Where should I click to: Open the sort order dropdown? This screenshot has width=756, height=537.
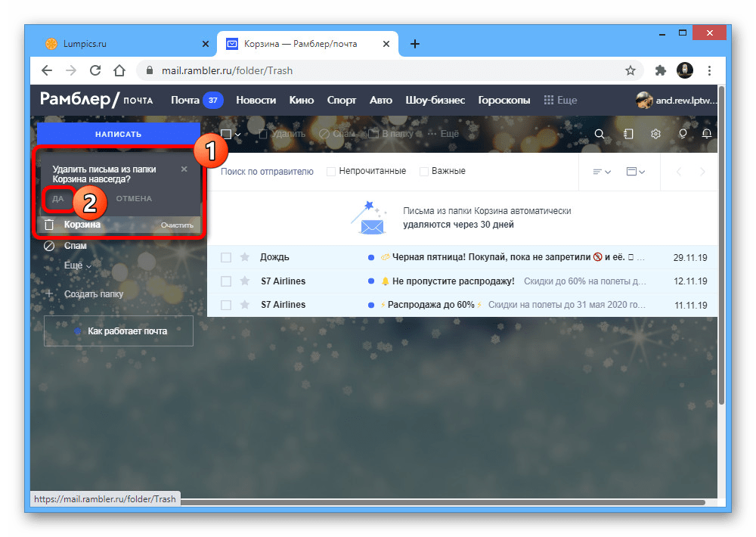tap(601, 172)
